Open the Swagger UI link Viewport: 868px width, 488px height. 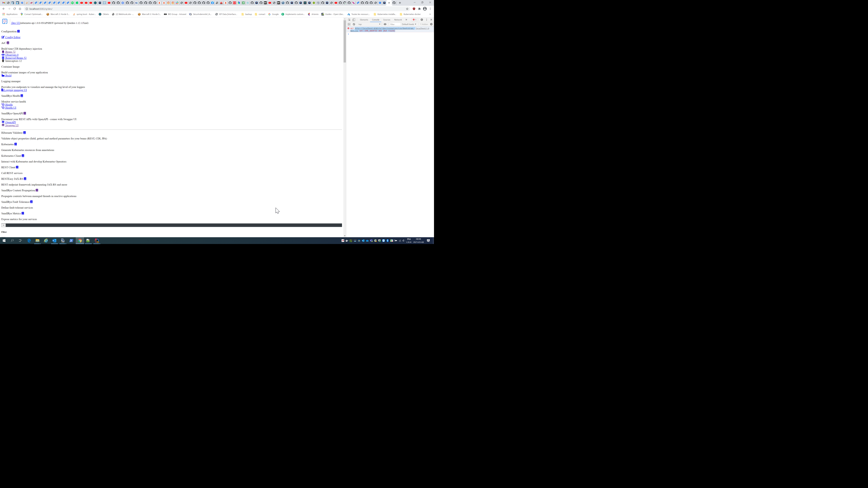click(x=12, y=125)
